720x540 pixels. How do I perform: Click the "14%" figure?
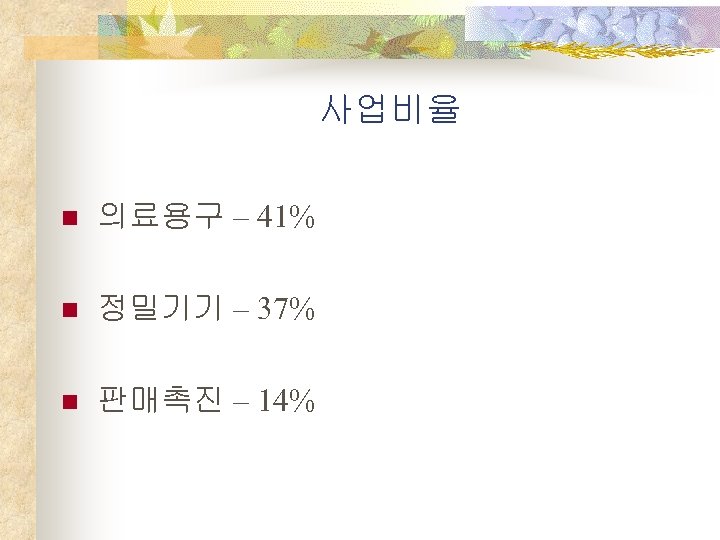(x=285, y=402)
